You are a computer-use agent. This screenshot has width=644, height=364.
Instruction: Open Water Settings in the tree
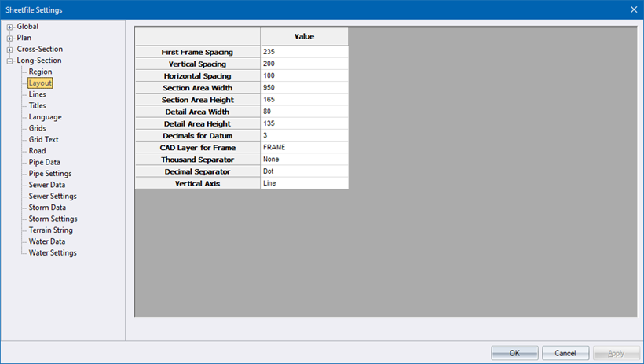[x=52, y=253]
